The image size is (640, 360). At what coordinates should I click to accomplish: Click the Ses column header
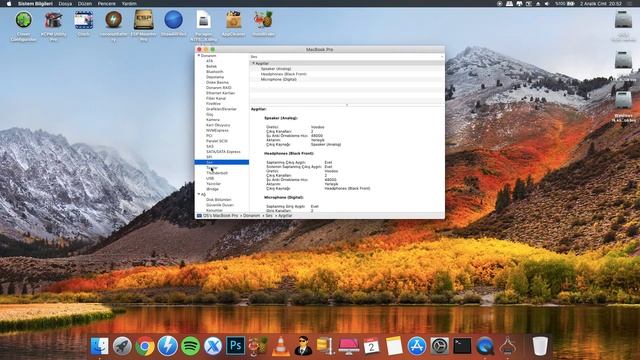point(347,57)
